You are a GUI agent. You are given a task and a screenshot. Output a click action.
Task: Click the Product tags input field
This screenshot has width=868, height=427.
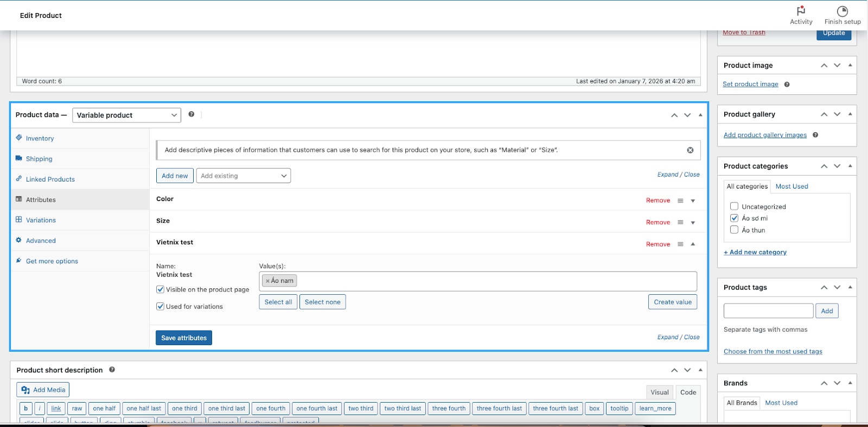click(x=768, y=310)
